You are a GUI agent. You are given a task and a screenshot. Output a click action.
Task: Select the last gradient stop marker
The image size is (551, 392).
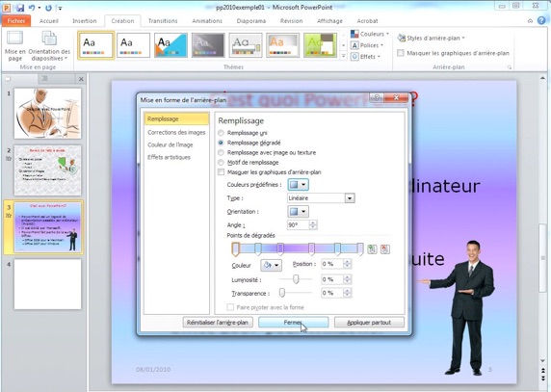(x=360, y=249)
